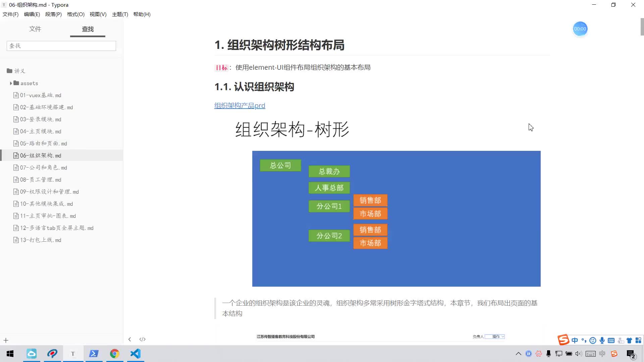The width and height of the screenshot is (644, 362).
Task: Open file 02-基础环境搭建.md
Action: [43, 107]
